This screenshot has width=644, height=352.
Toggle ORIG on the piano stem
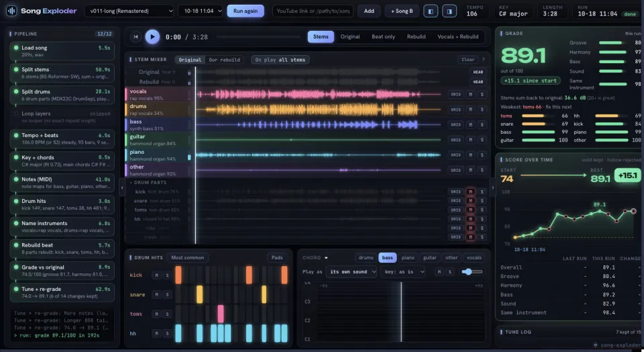point(456,155)
